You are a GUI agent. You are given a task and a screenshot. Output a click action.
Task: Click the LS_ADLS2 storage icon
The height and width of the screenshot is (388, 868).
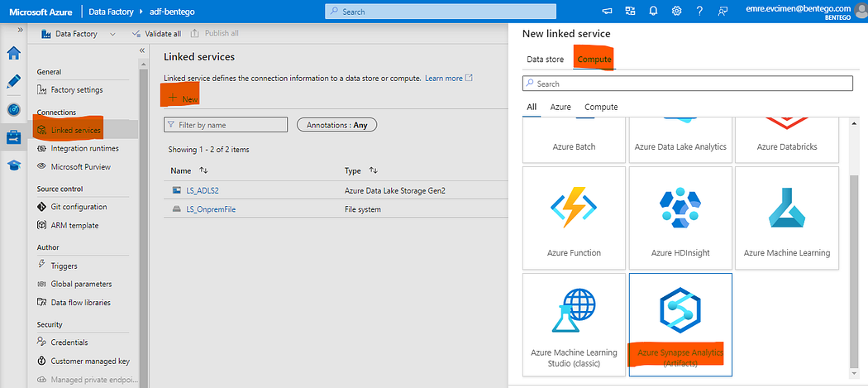[x=177, y=190]
